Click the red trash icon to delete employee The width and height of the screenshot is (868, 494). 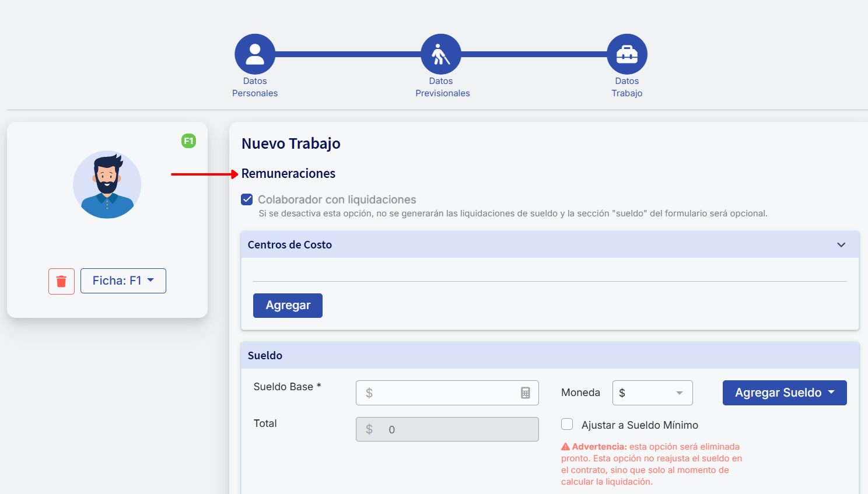61,281
